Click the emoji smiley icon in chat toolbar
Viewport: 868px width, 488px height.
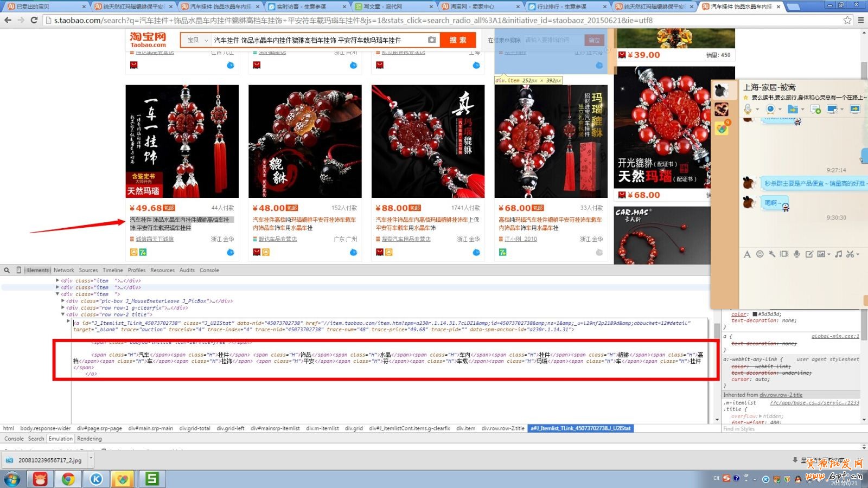(759, 254)
